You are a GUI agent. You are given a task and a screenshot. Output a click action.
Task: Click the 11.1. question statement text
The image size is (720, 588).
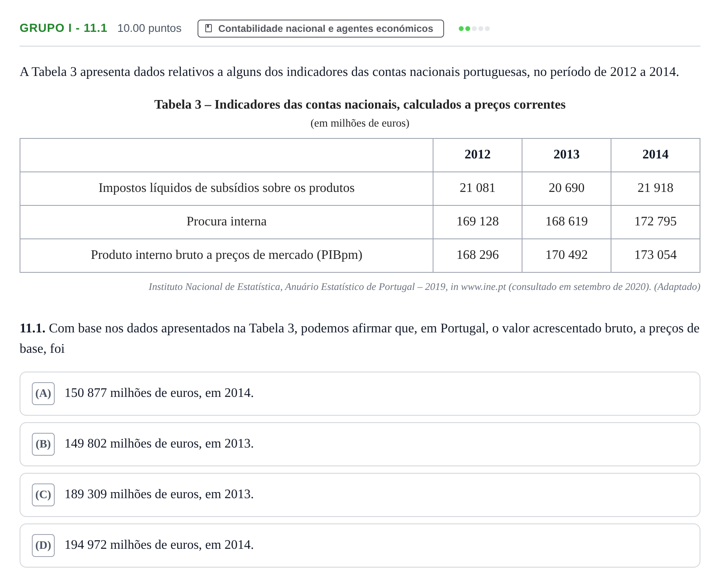(360, 339)
